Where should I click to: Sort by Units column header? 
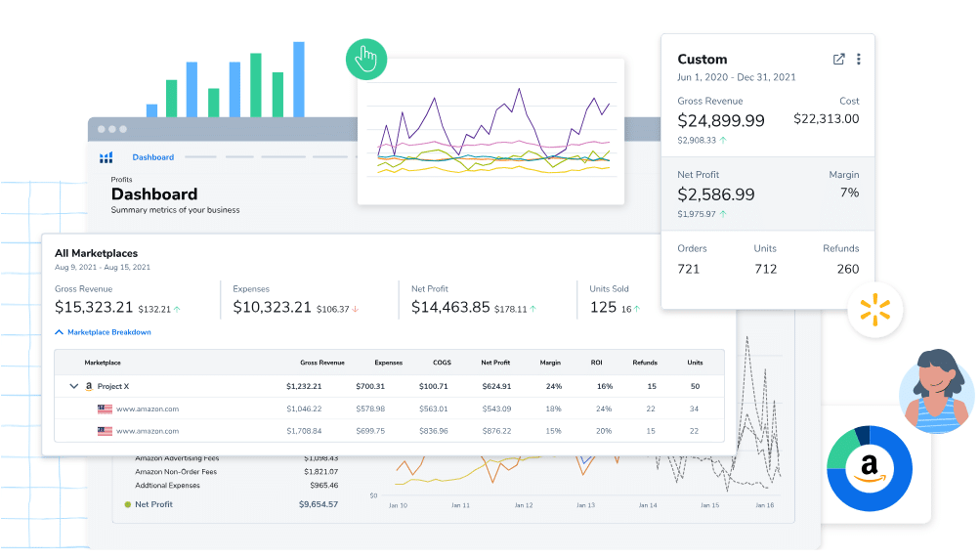(695, 363)
